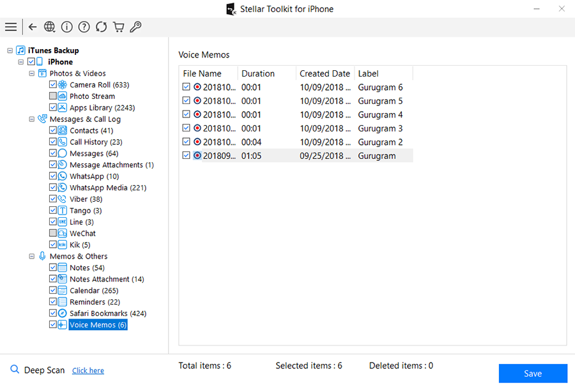Collapse the Messages & Call Log group
The height and width of the screenshot is (392, 575).
(32, 119)
